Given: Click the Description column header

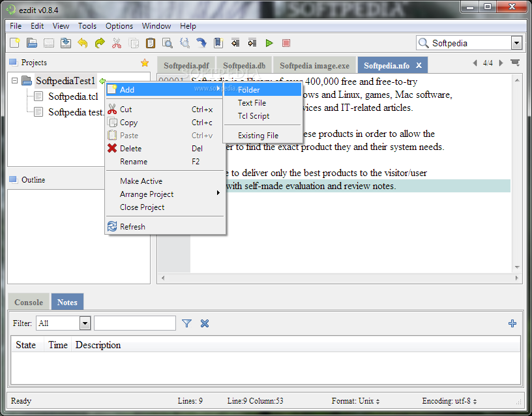Looking at the screenshot, I should (x=98, y=345).
